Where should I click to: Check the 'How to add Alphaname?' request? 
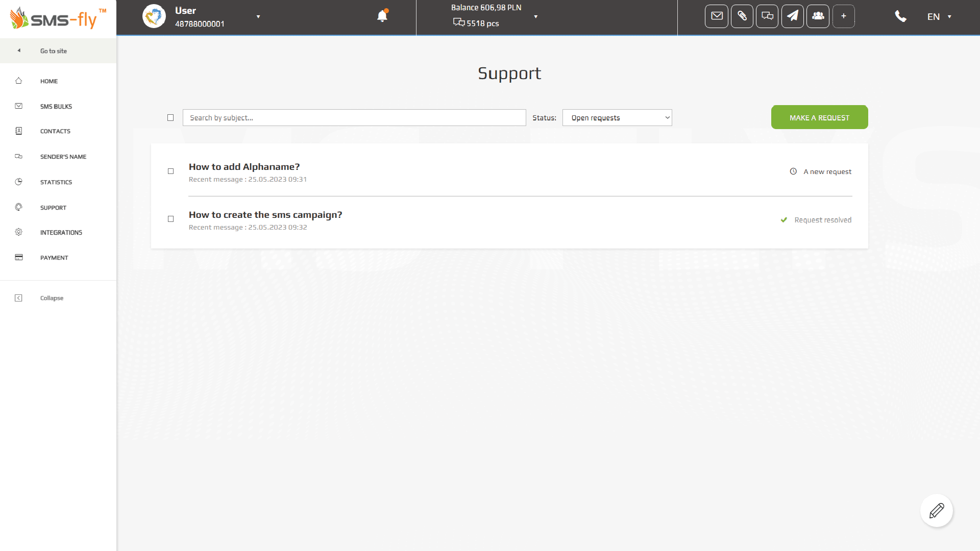click(x=171, y=171)
